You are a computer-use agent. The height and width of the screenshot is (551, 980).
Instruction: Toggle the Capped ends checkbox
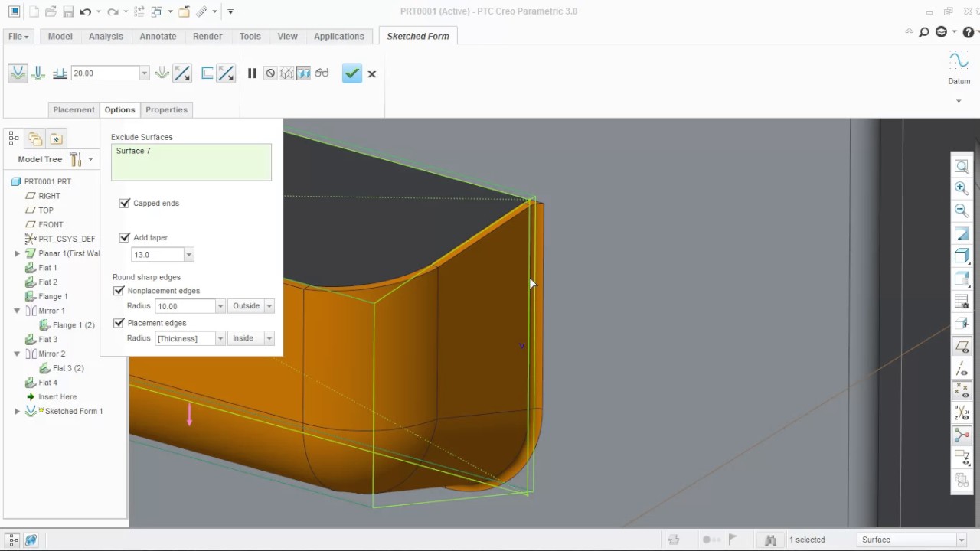(125, 204)
